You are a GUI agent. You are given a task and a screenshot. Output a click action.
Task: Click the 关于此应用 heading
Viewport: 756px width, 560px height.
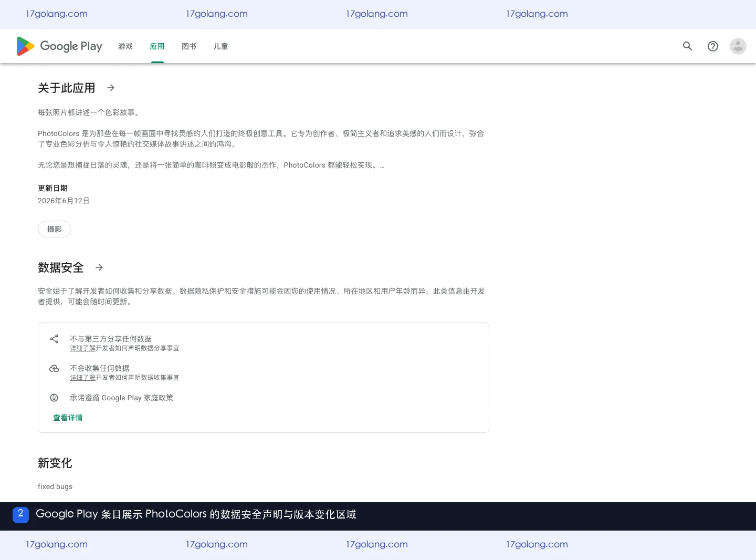(x=67, y=88)
